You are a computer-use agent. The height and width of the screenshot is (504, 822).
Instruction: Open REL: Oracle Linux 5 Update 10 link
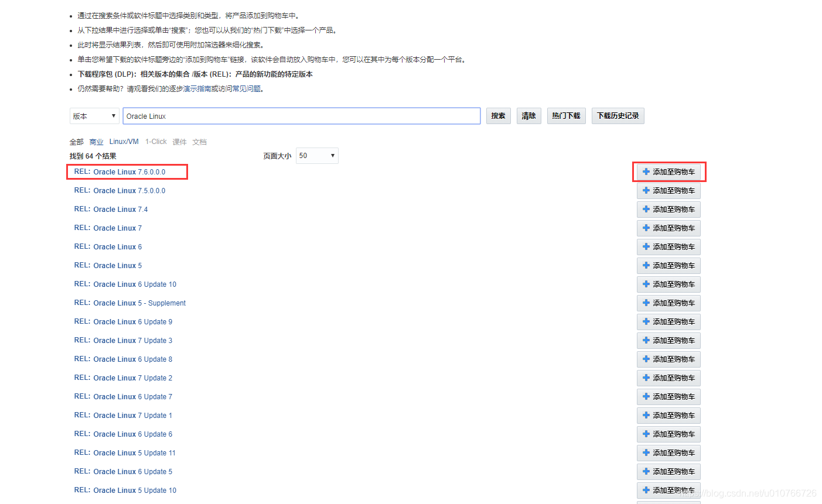click(x=125, y=491)
